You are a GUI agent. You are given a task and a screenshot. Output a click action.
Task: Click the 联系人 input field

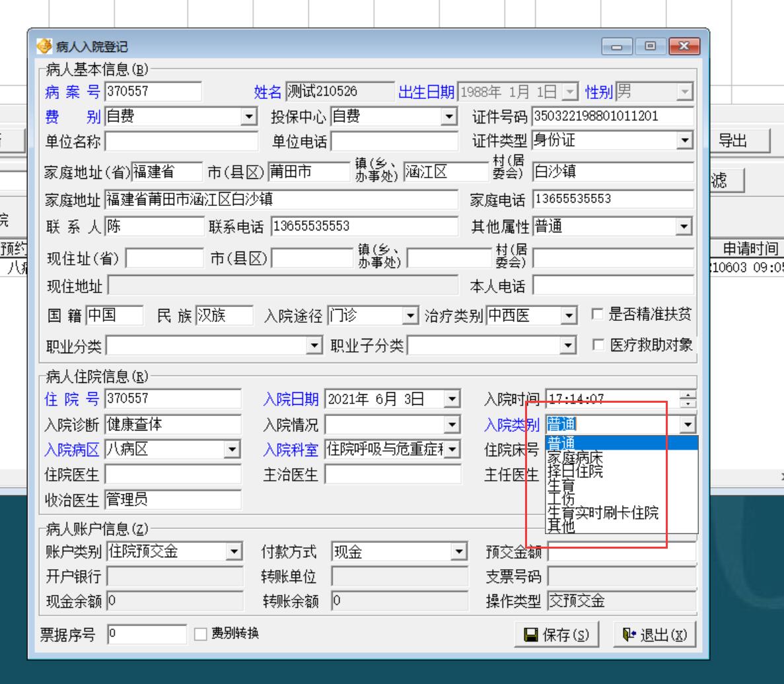[x=155, y=226]
